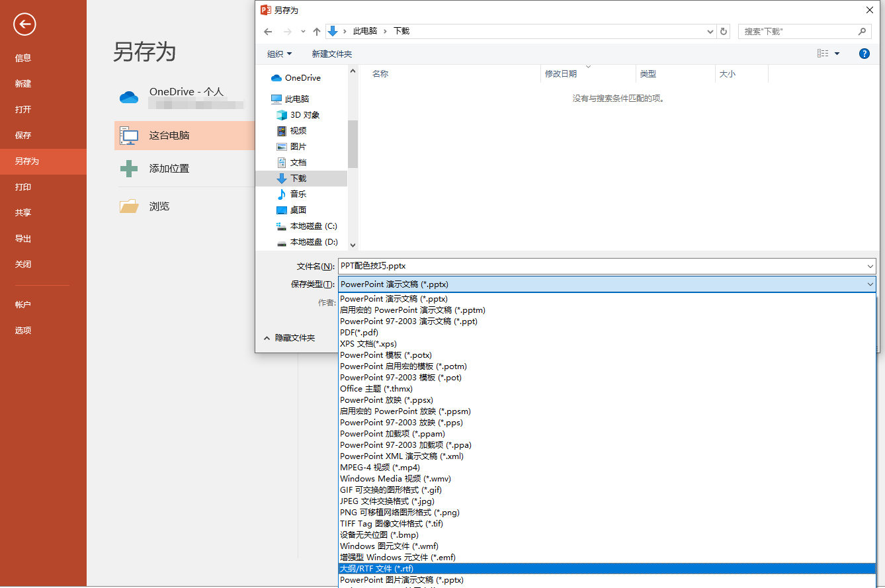Click the back arrow circle icon
The height and width of the screenshot is (588, 885).
pos(24,25)
